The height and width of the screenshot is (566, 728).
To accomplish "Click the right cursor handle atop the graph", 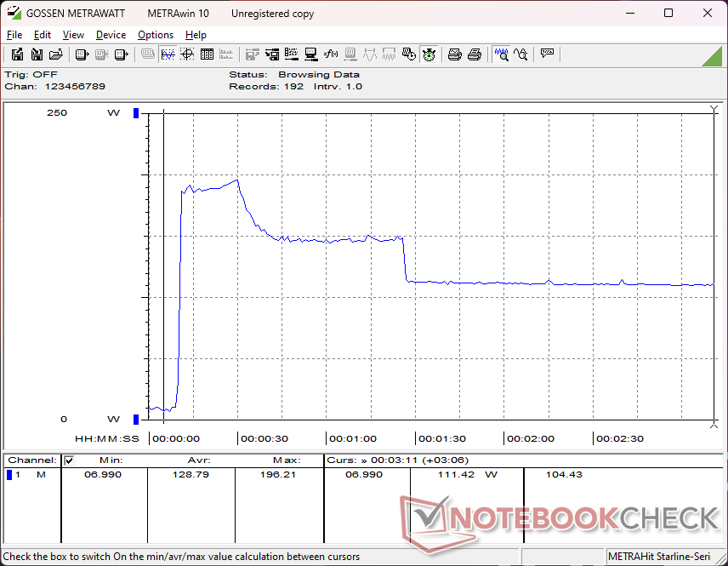I will point(714,109).
